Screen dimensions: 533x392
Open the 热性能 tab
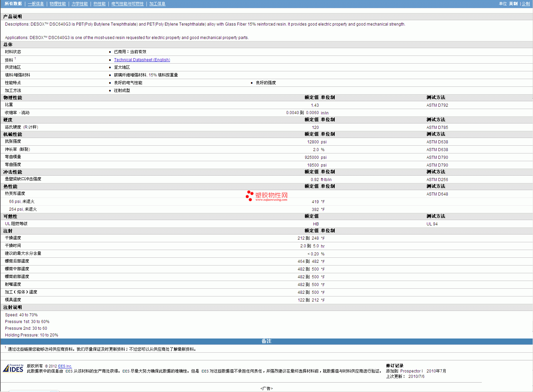tap(99, 4)
